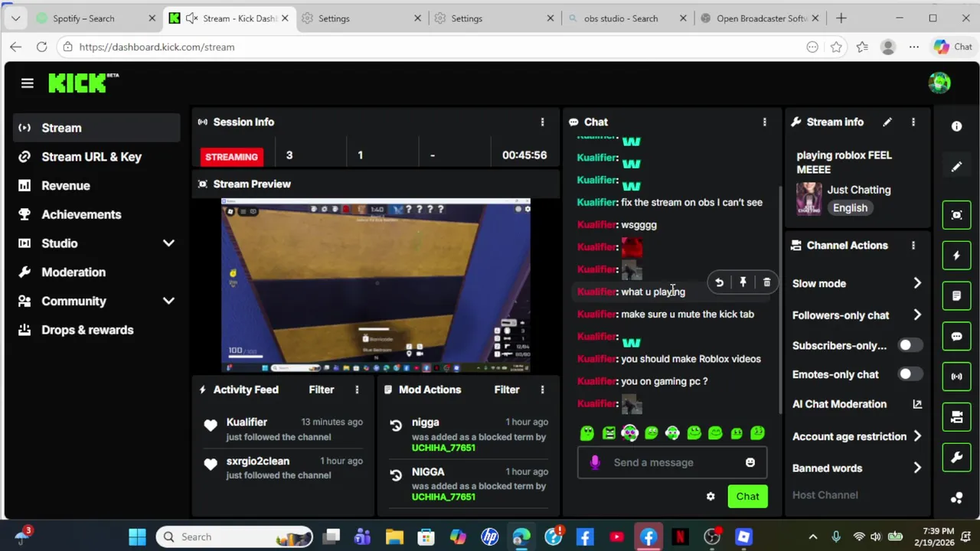Click the purple microphone icon in message box
Image resolution: width=980 pixels, height=551 pixels.
[595, 462]
